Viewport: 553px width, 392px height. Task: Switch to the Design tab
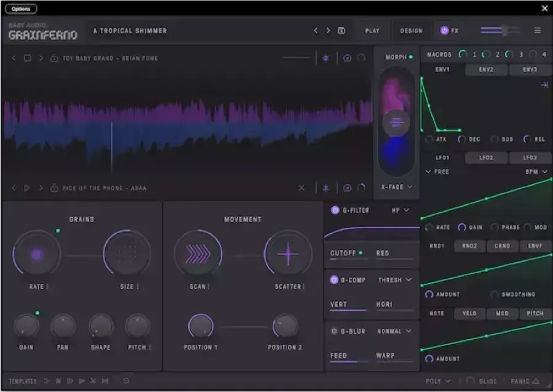(x=411, y=31)
